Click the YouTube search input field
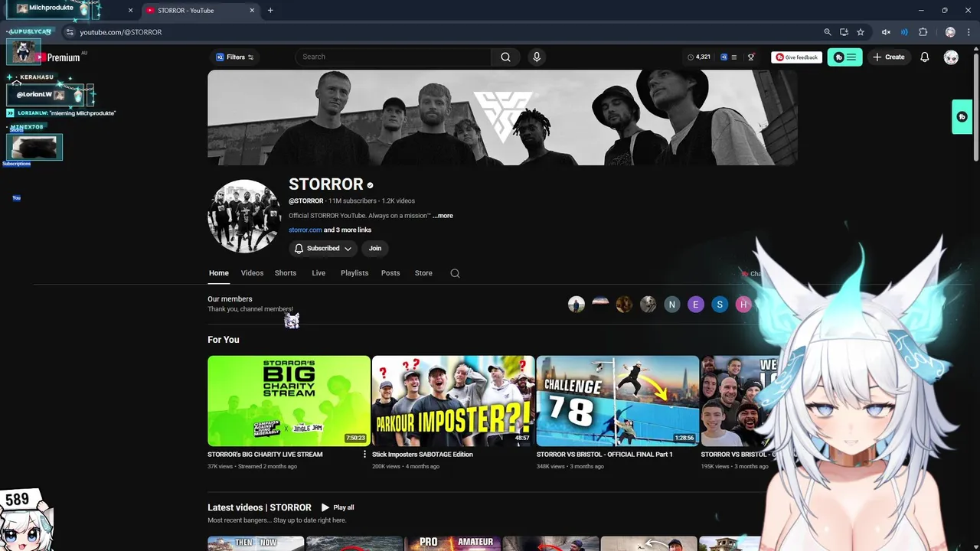Screen dimensions: 980x551 click(x=393, y=57)
